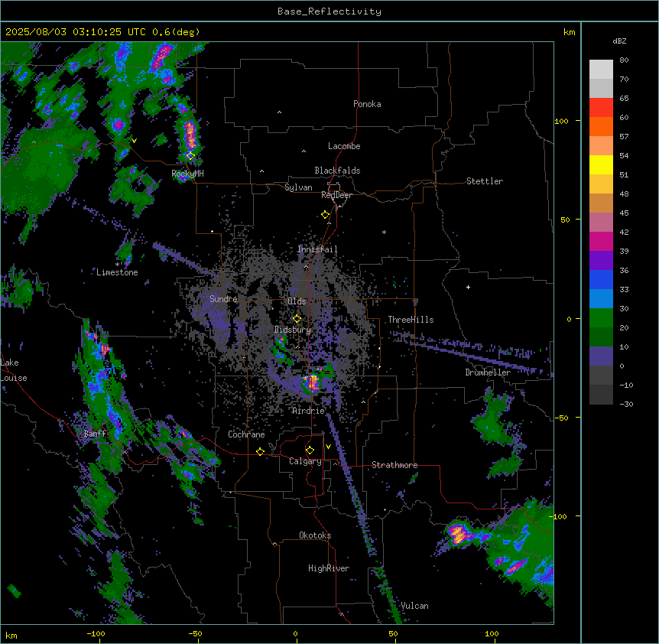Select the Airdrie label
Image resolution: width=659 pixels, height=644 pixels.
(x=308, y=411)
